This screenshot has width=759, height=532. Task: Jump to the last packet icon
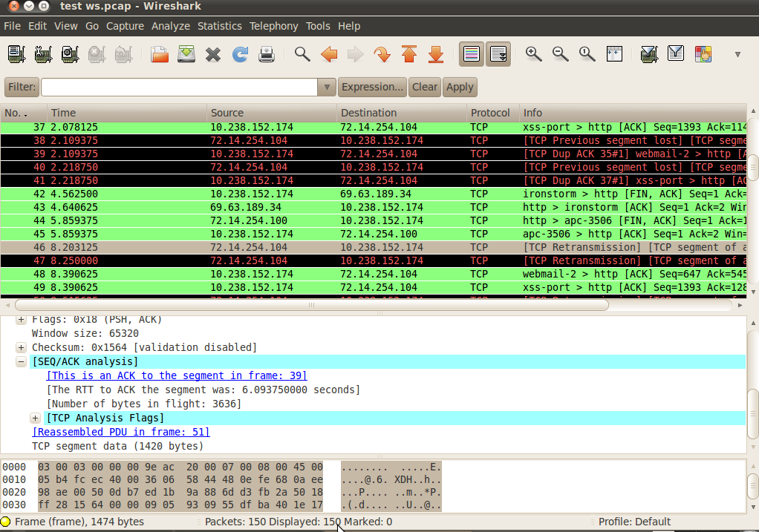pyautogui.click(x=436, y=54)
